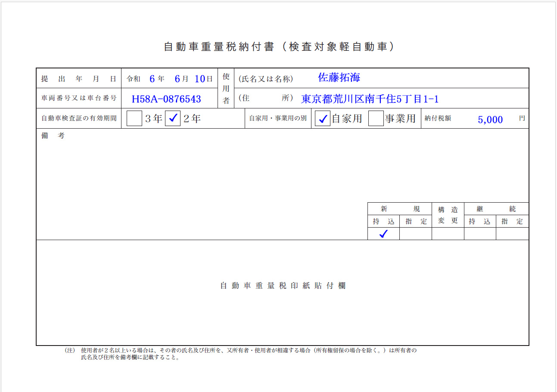
Task: Click the (注) footnote text below the form
Action: coord(241,354)
